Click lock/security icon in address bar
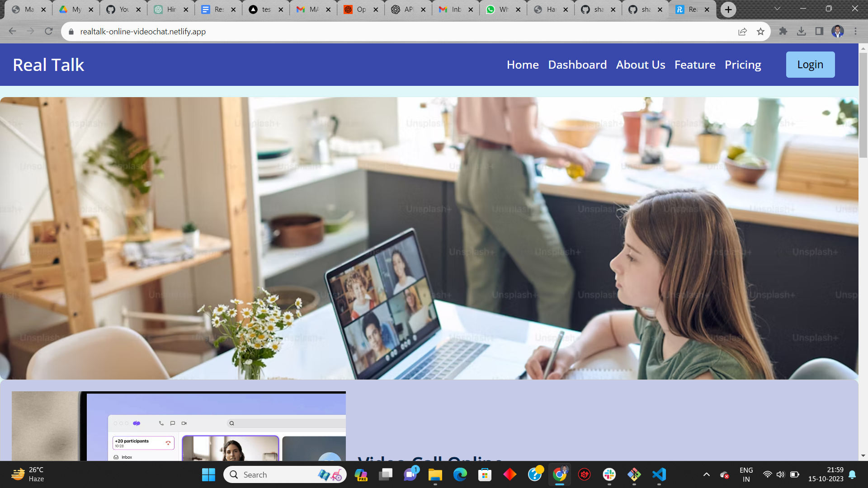868x488 pixels. coord(71,32)
